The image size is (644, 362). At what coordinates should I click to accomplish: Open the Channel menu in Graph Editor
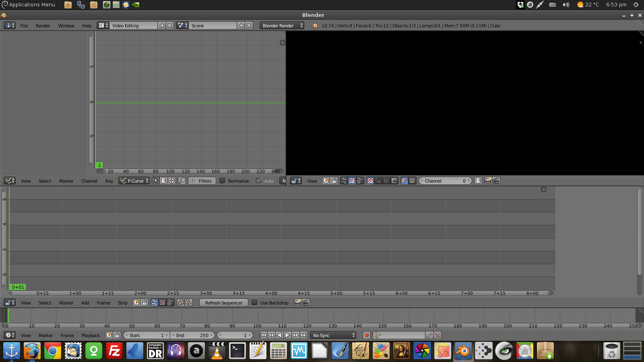point(89,181)
